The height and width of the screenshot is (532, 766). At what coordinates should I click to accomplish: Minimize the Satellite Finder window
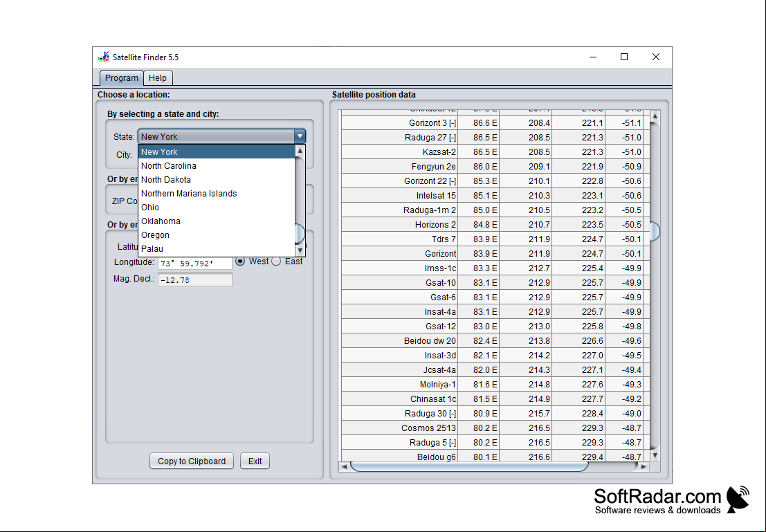[593, 57]
